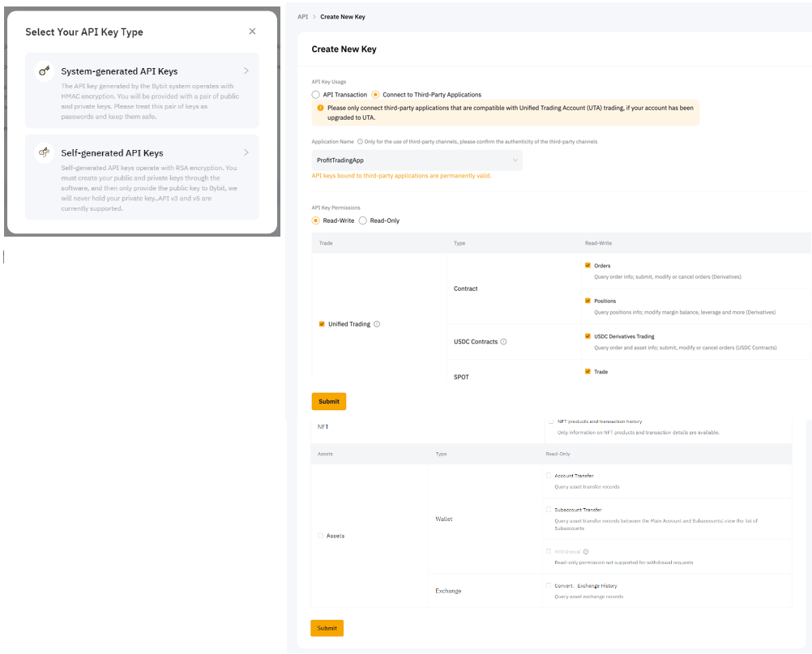Click the info icon next to Unified Trading
This screenshot has width=812, height=654.
point(377,324)
